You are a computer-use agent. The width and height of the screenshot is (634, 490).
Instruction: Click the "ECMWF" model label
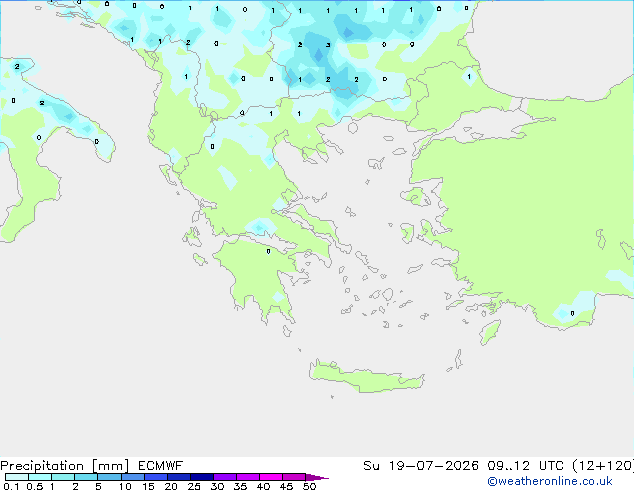pos(161,466)
